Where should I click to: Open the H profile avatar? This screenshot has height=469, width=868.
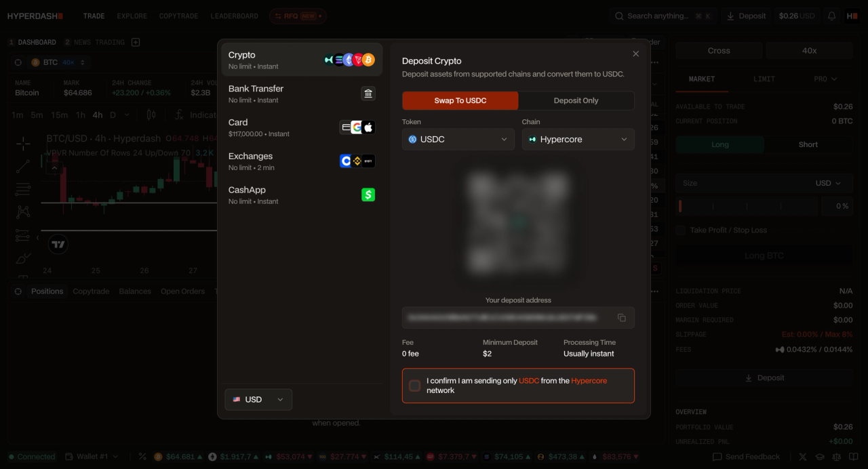coord(852,16)
